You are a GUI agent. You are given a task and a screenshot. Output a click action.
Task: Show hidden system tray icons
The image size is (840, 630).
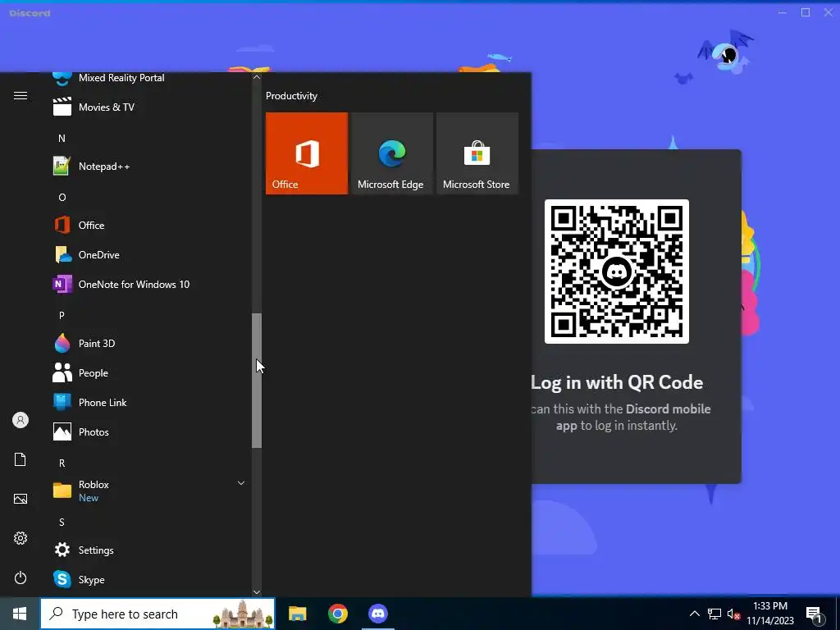pyautogui.click(x=694, y=614)
